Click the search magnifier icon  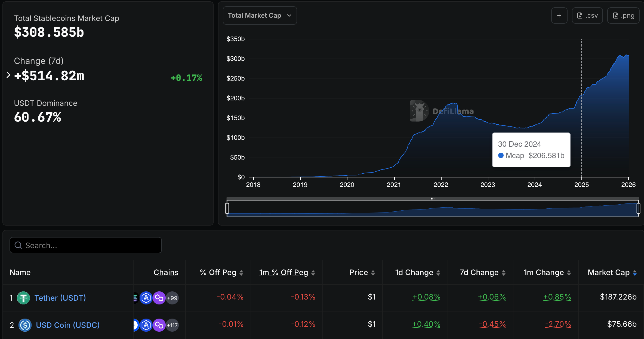(x=18, y=245)
